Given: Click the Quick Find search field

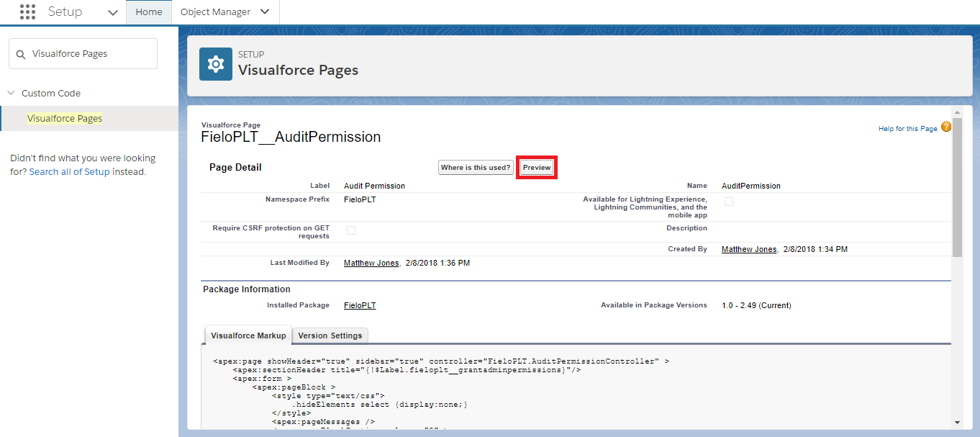Looking at the screenshot, I should (x=83, y=54).
